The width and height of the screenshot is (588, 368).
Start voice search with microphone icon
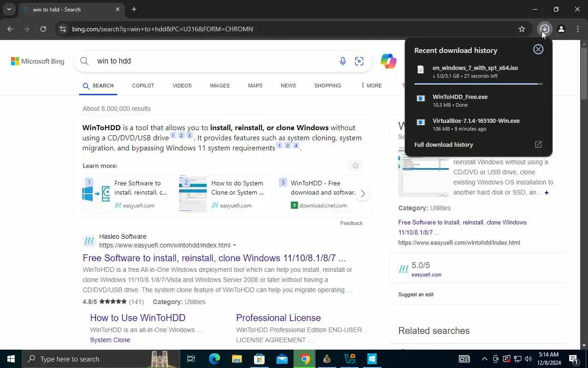pyautogui.click(x=343, y=61)
